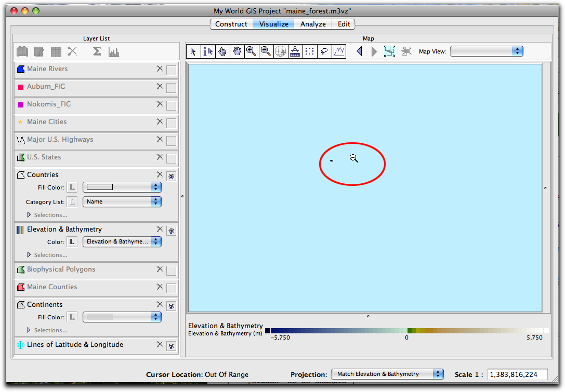Image resolution: width=565 pixels, height=392 pixels.
Task: Toggle visibility of U.S. States layer
Action: 171,158
